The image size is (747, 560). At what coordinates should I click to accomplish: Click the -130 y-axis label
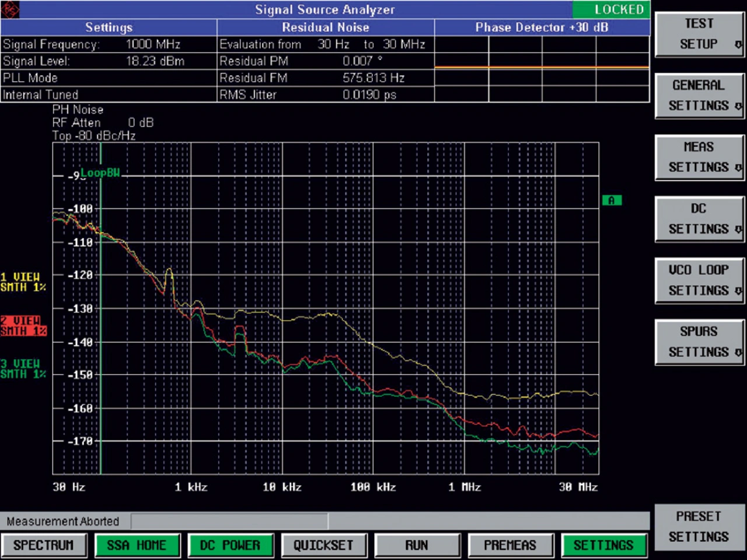point(81,309)
